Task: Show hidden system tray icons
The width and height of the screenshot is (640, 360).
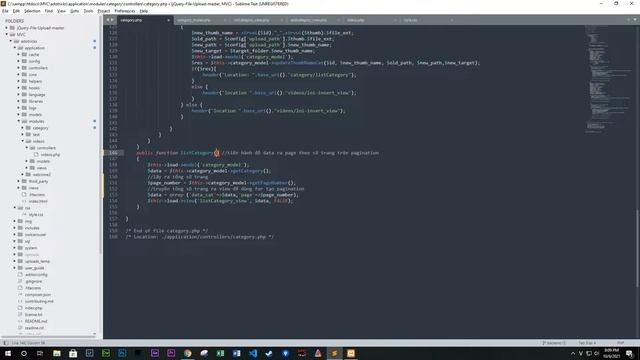Action: 573,353
